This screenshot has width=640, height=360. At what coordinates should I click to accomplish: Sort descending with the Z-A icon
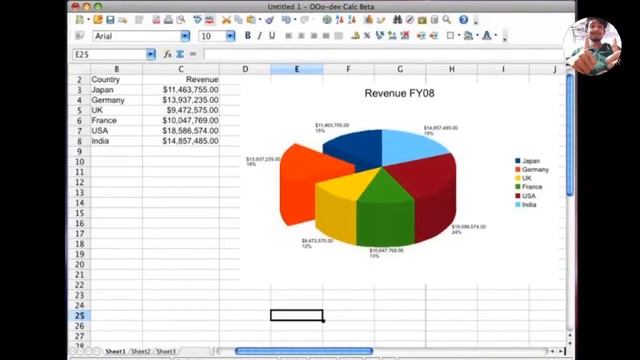tap(352, 20)
